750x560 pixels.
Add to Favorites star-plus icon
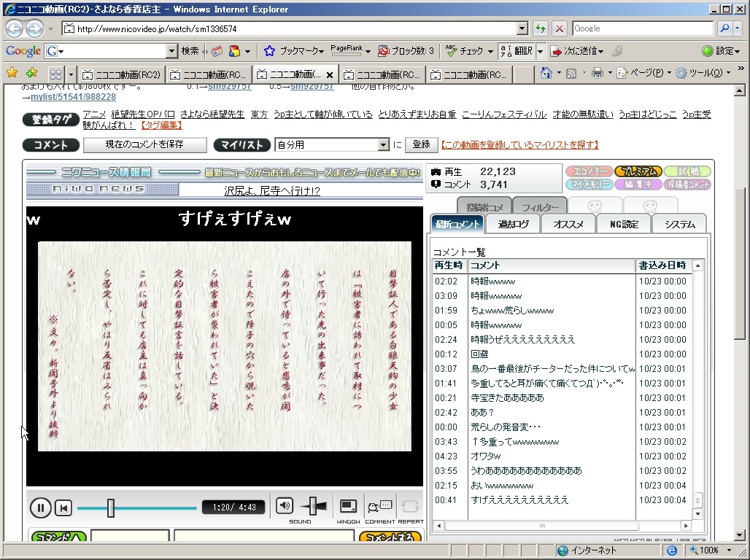[x=31, y=73]
